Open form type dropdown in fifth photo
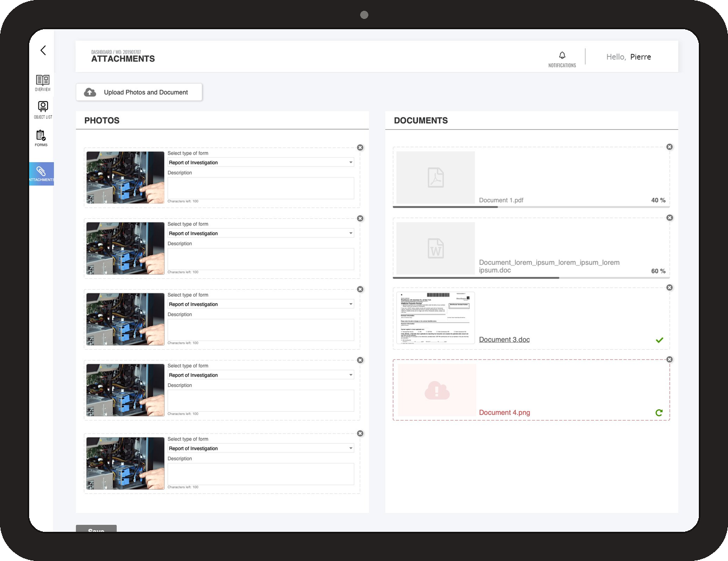The image size is (728, 561). pos(261,448)
